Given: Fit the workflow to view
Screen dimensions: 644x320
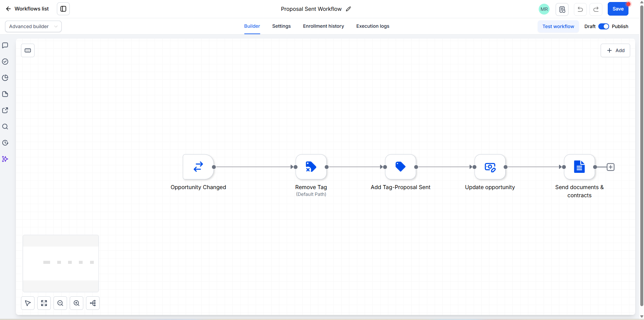Looking at the screenshot, I should [44, 303].
